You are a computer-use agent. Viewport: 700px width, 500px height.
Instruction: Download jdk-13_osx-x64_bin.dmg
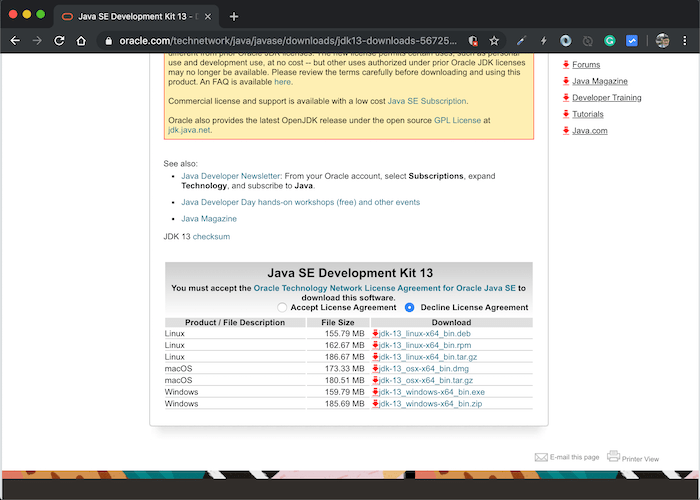tap(424, 369)
